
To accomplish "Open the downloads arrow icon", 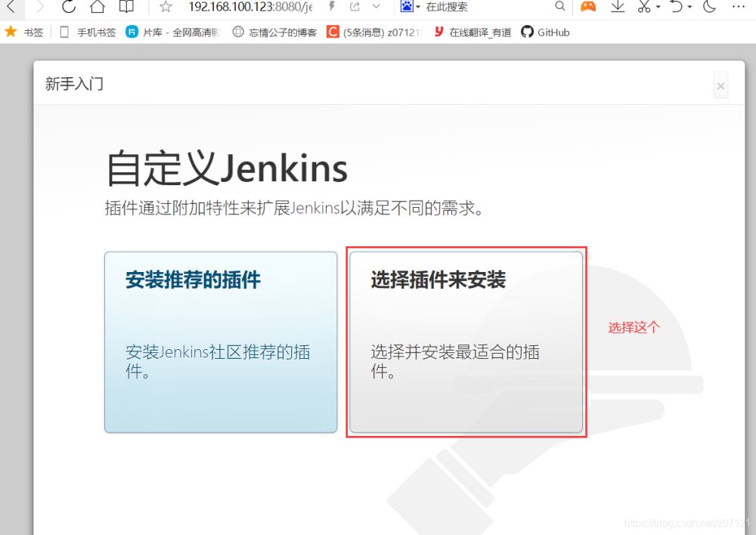I will pos(618,6).
